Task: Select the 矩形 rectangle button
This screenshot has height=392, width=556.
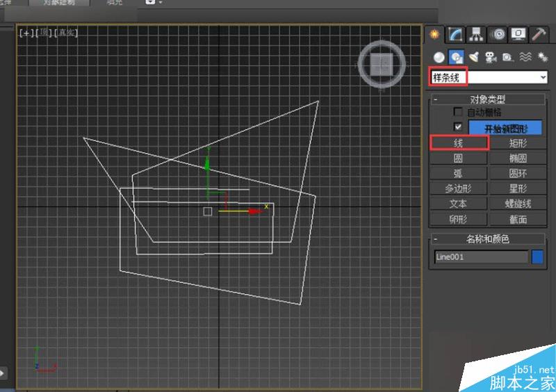Action: (518, 143)
